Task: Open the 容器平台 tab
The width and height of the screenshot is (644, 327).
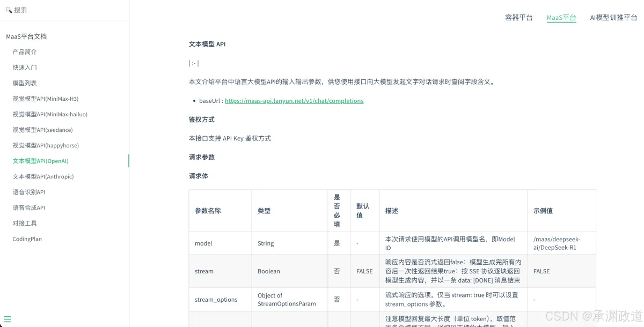Action: pos(519,18)
